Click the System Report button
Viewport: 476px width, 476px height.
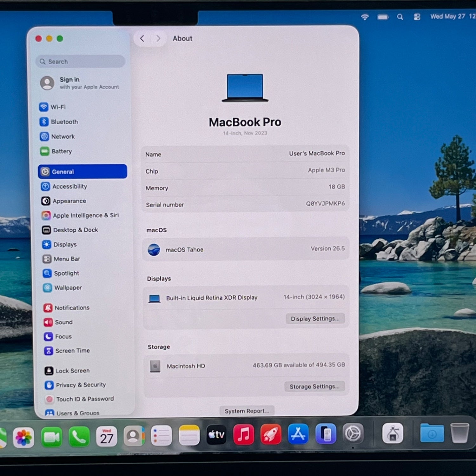(247, 411)
